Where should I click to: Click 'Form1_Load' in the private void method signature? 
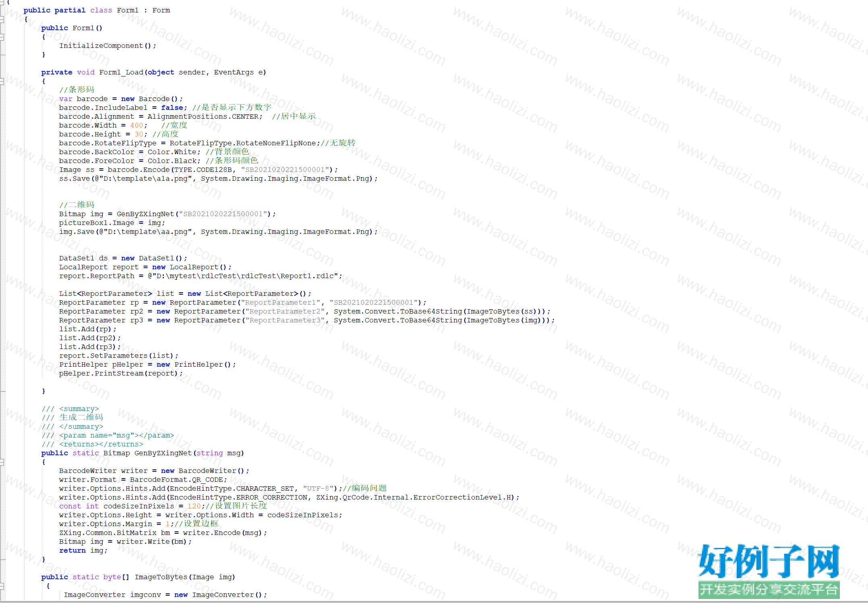[x=121, y=72]
